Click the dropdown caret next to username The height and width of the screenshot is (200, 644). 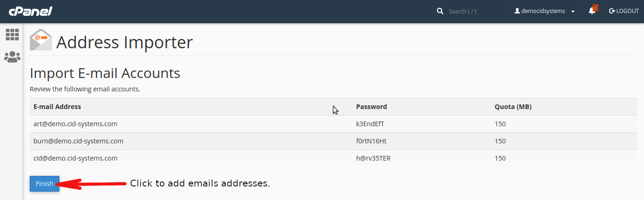click(573, 12)
